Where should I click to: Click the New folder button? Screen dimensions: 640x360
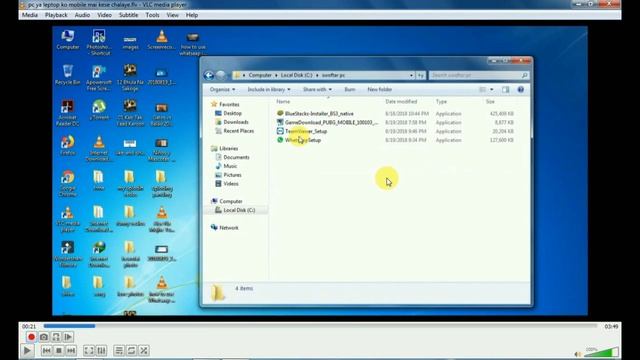pyautogui.click(x=380, y=89)
